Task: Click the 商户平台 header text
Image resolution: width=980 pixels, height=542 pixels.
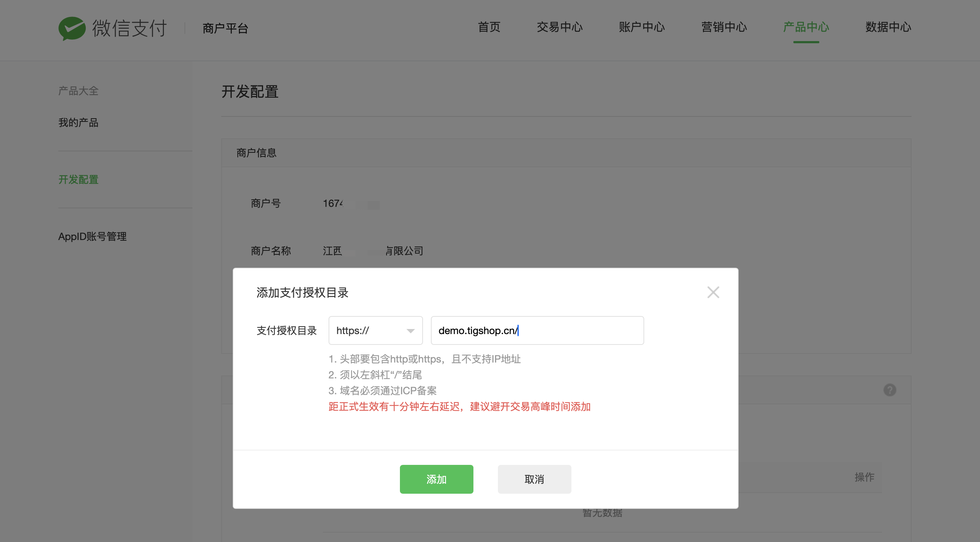Action: coord(225,28)
